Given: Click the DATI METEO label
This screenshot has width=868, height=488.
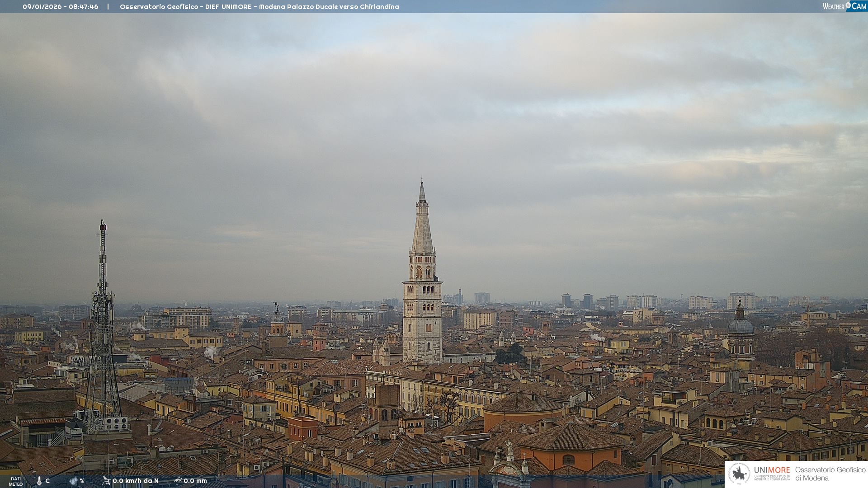Looking at the screenshot, I should (x=16, y=482).
